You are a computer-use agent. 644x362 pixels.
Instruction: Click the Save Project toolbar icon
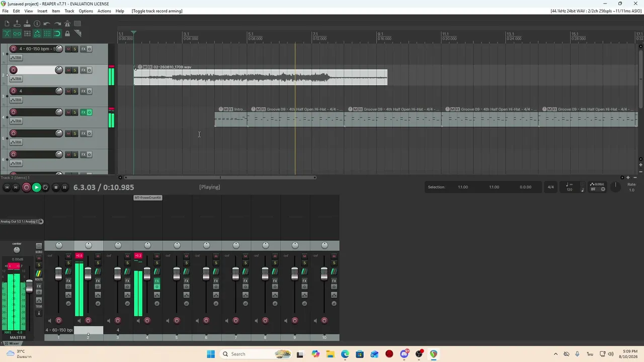coord(27,24)
